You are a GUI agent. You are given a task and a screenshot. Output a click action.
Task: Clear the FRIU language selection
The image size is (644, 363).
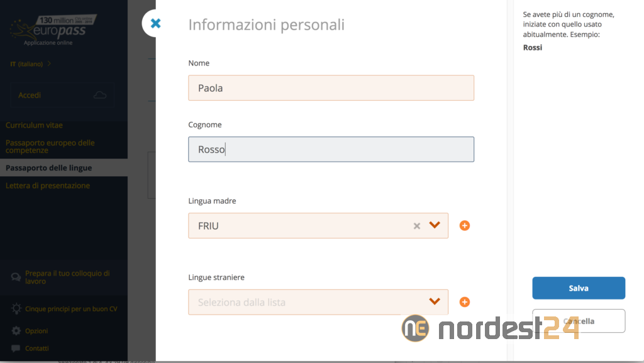pyautogui.click(x=416, y=226)
